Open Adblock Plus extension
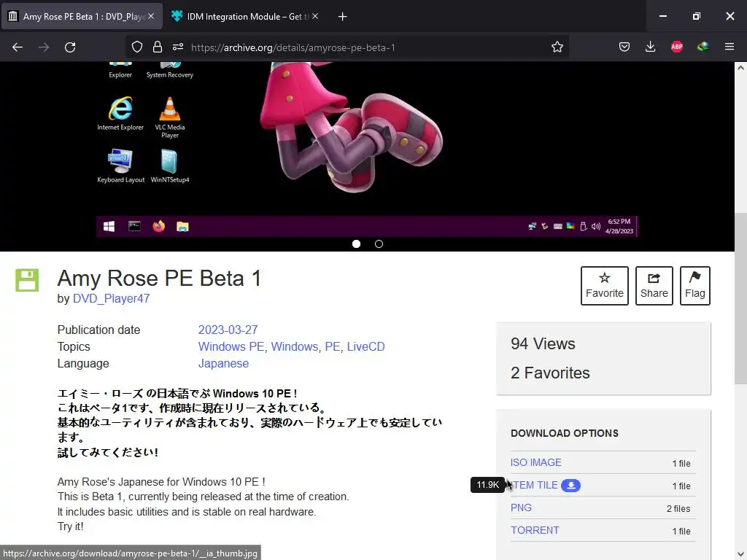Image resolution: width=747 pixels, height=560 pixels. pyautogui.click(x=676, y=47)
